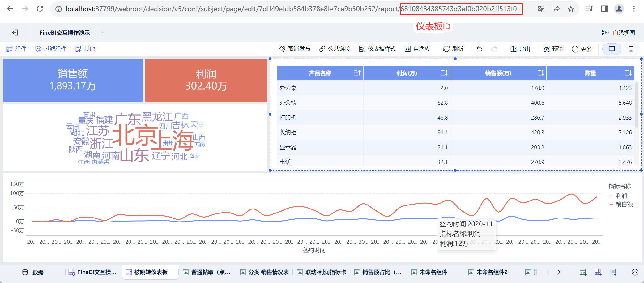Open the 普通钻取 component tab
644x283 pixels.
(x=207, y=272)
